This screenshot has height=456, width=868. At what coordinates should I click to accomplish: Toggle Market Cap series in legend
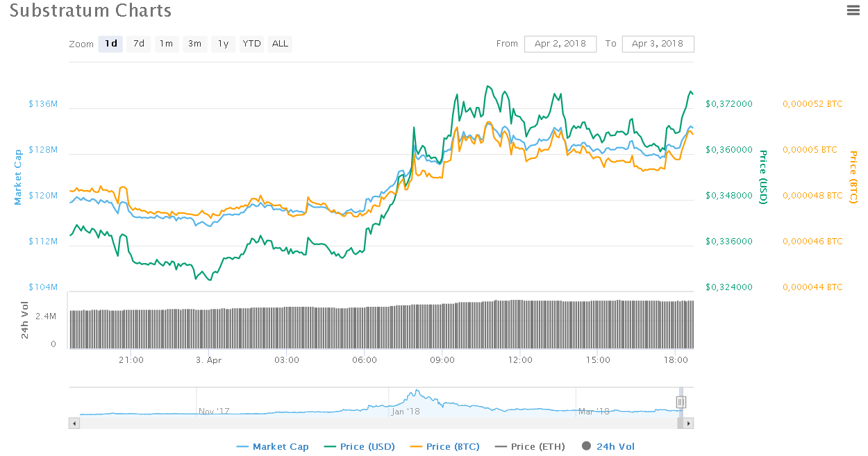click(x=272, y=446)
